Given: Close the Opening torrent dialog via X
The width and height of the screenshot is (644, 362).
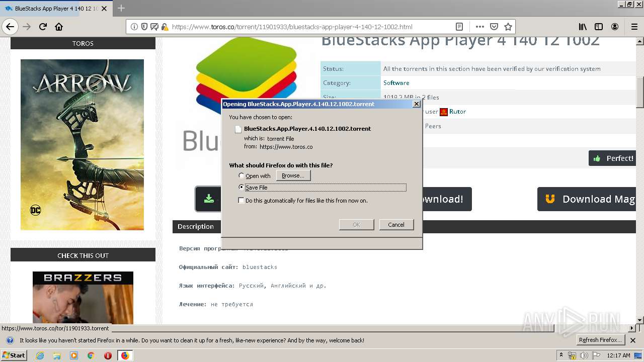Looking at the screenshot, I should coord(416,104).
